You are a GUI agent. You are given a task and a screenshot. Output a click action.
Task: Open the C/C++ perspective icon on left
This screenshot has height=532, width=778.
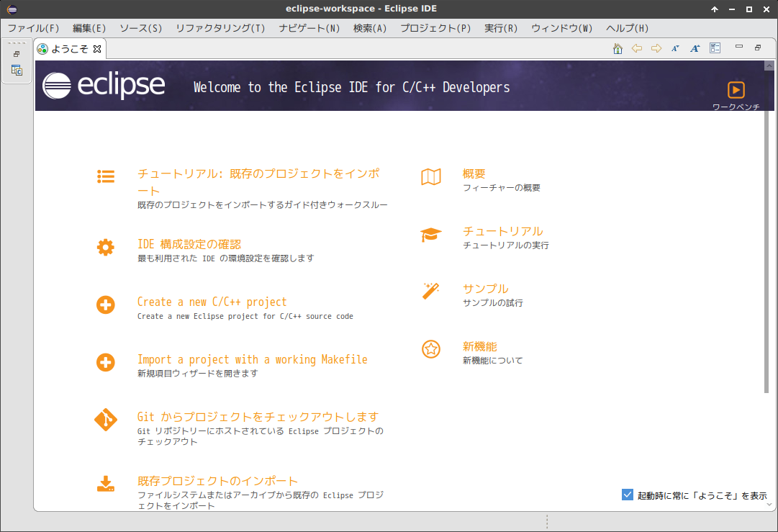point(17,71)
